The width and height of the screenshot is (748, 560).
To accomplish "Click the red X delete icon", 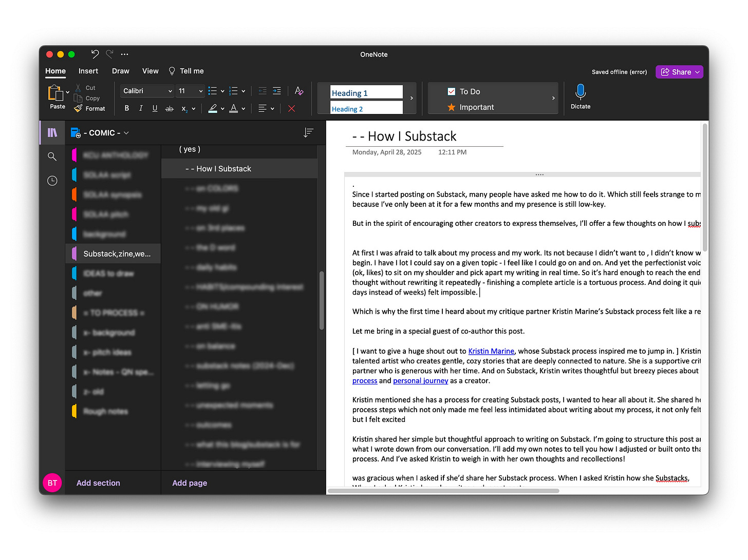I will [x=291, y=108].
